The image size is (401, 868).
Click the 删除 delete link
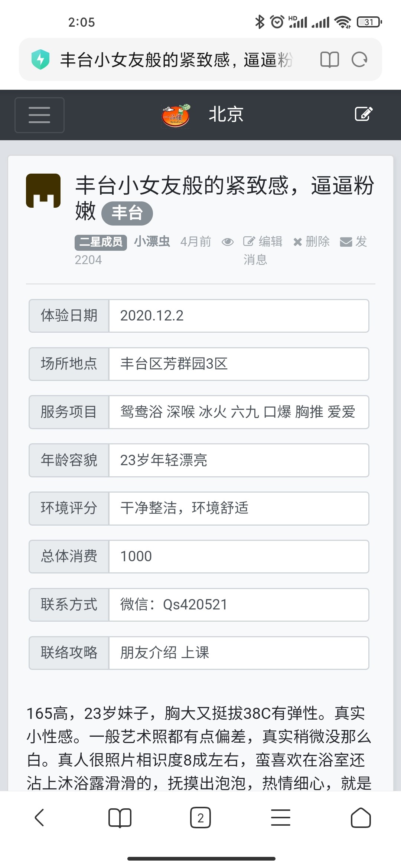(312, 242)
